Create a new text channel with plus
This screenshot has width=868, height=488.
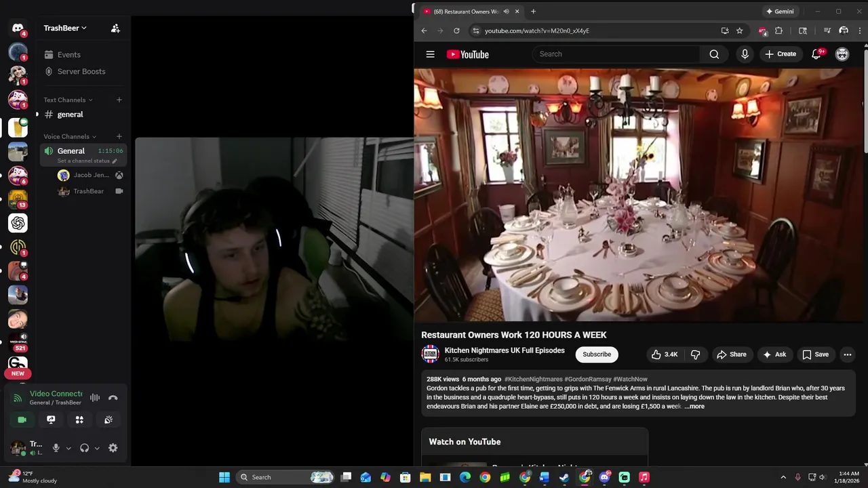(x=119, y=100)
